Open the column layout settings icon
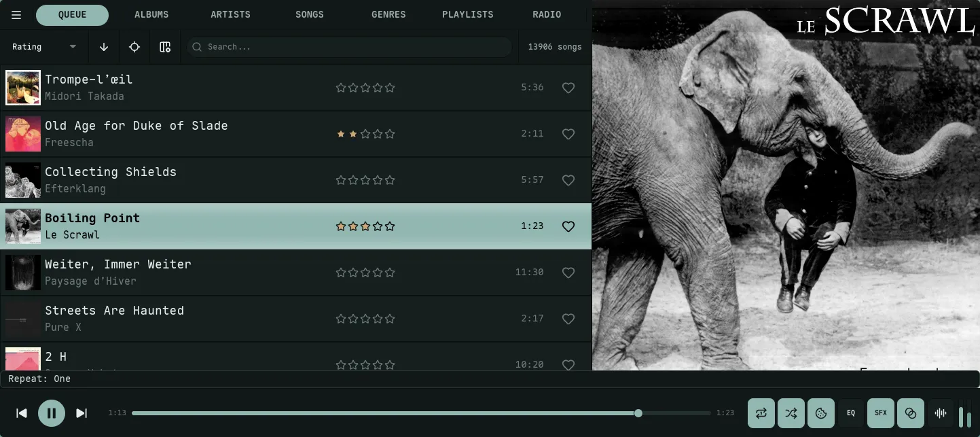 [165, 47]
